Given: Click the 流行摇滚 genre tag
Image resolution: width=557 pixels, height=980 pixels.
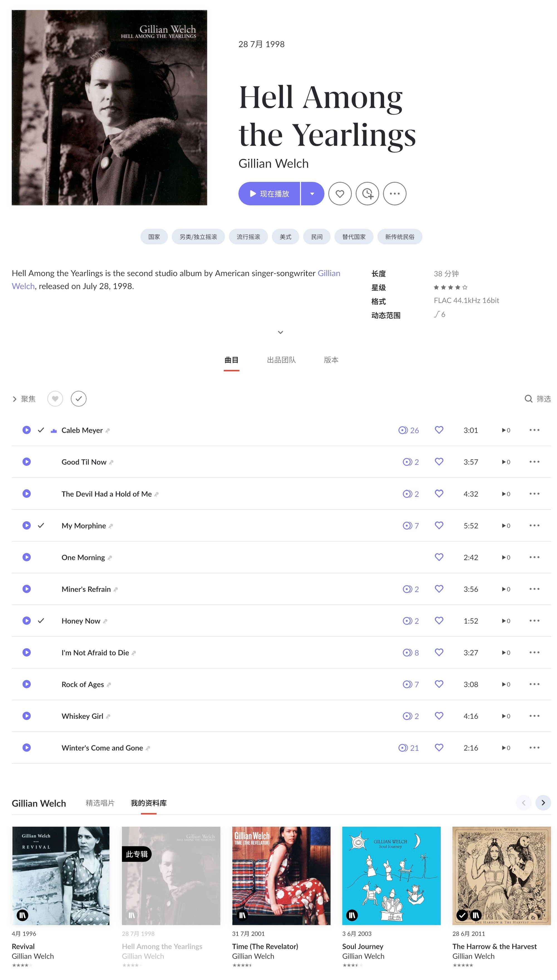Looking at the screenshot, I should coord(248,237).
